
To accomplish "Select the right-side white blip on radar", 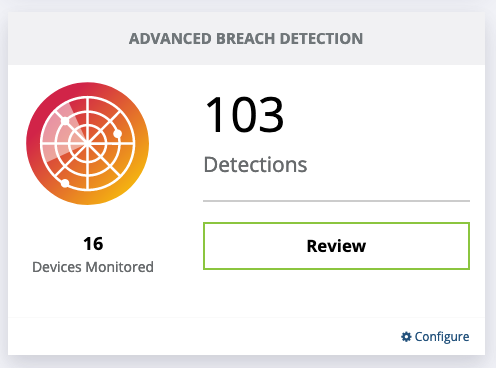I will (x=117, y=134).
